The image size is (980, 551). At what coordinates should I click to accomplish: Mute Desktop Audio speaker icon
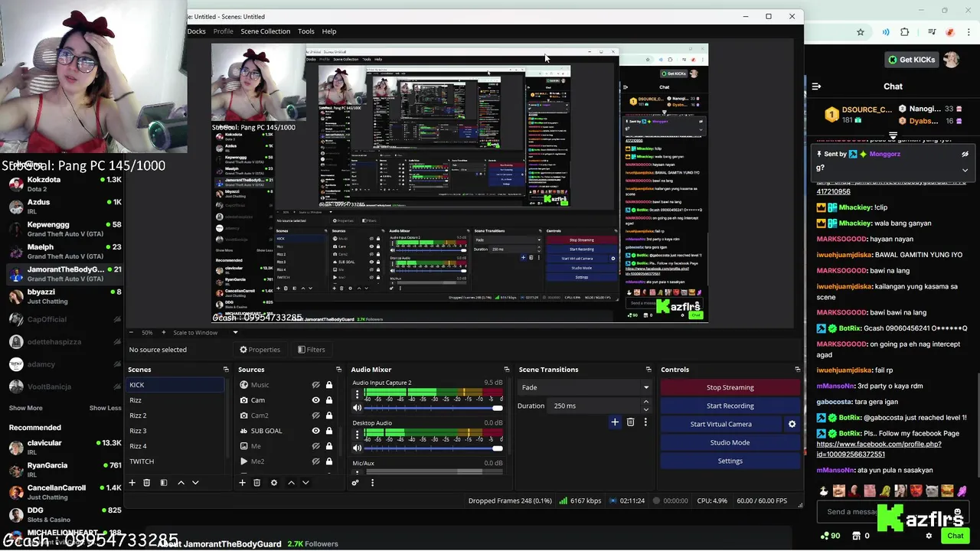[357, 448]
